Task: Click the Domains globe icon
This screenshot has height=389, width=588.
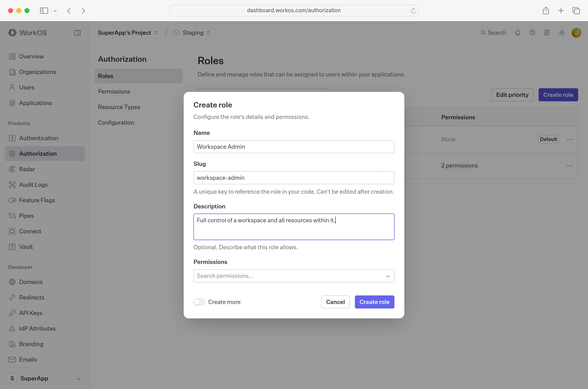Action: (x=12, y=282)
